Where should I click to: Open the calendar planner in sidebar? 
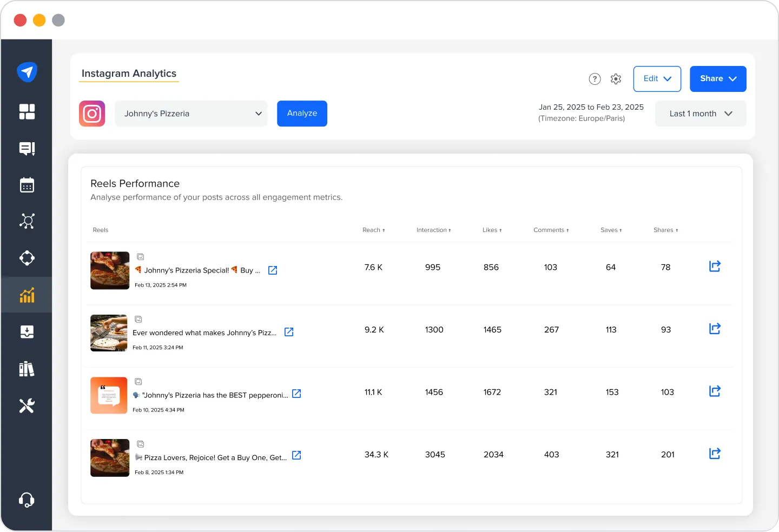(x=27, y=185)
